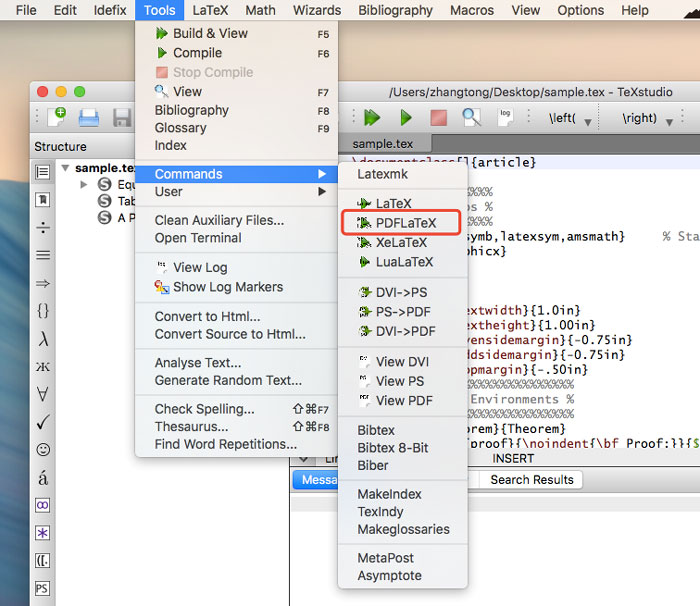Image resolution: width=700 pixels, height=606 pixels.
Task: Open the File menu
Action: (26, 10)
